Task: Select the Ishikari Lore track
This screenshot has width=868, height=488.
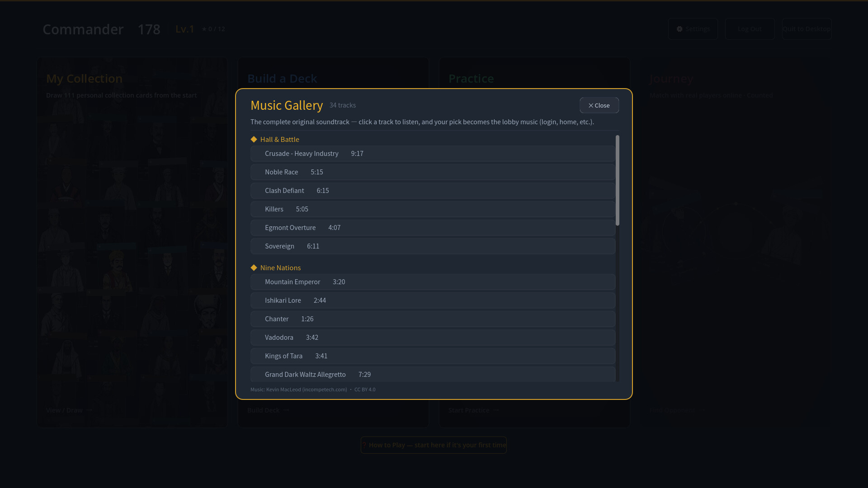Action: tap(433, 300)
